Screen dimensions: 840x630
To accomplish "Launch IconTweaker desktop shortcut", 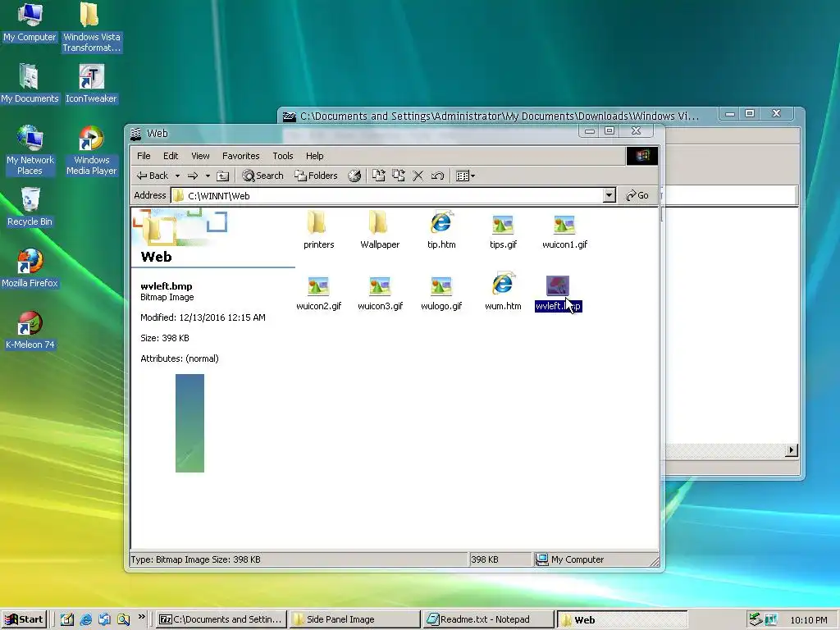I will (91, 84).
